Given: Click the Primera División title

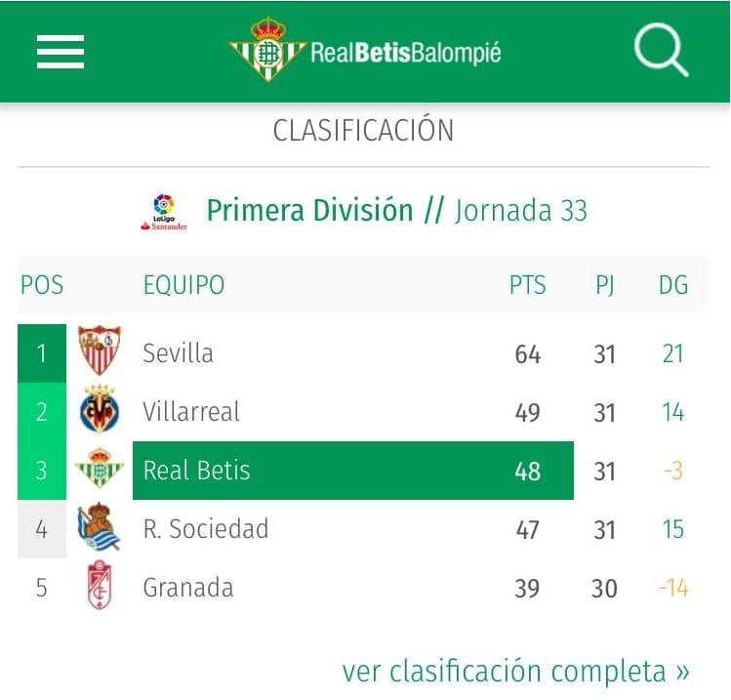Looking at the screenshot, I should pos(309,211).
